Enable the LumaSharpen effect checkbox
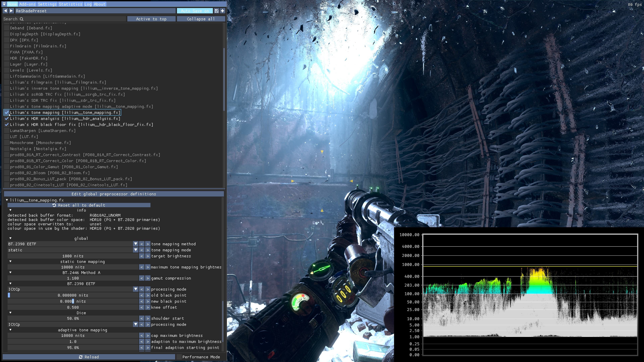This screenshot has height=362, width=644. pos(7,130)
